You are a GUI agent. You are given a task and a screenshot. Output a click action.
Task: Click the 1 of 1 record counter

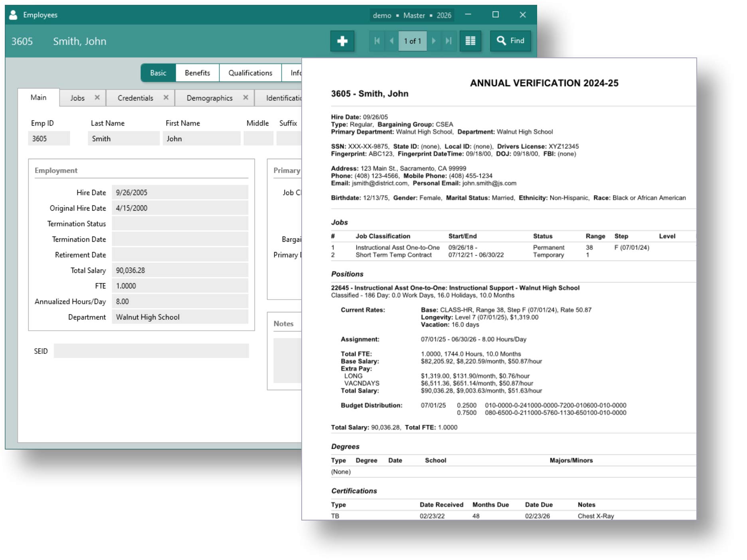pos(412,41)
